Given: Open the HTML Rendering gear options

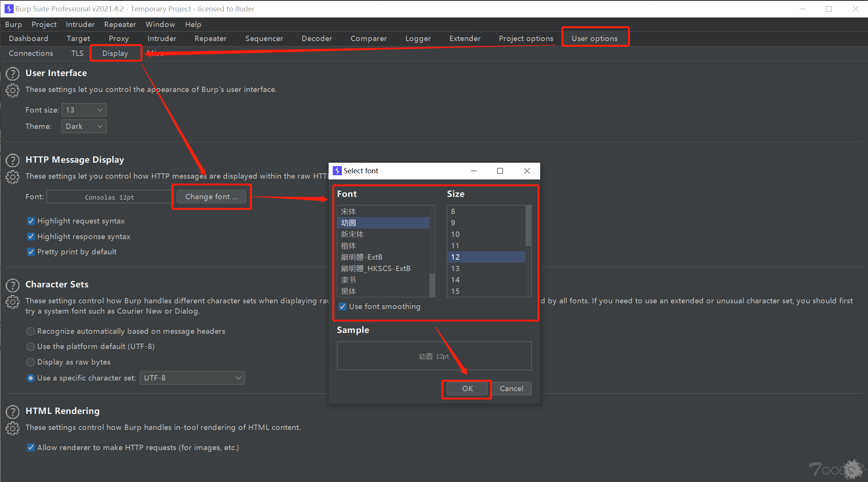Looking at the screenshot, I should point(13,428).
